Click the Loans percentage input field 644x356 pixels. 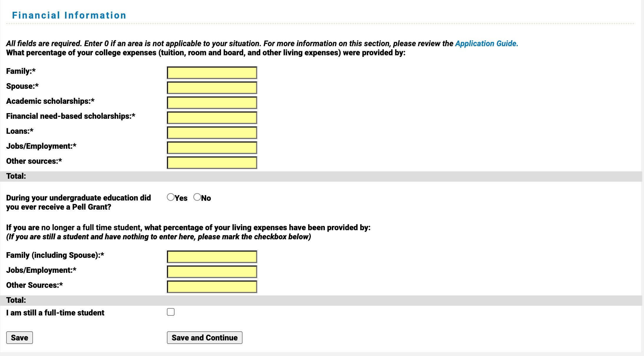tap(212, 132)
